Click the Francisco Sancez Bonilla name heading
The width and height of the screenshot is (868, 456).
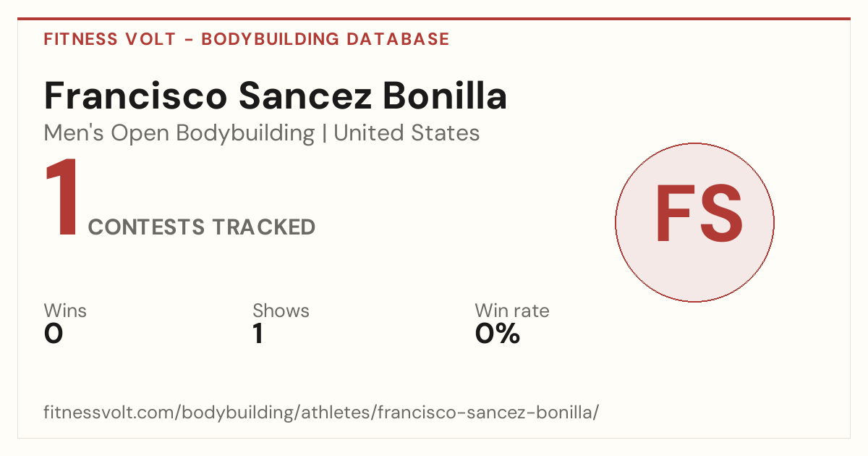[276, 96]
